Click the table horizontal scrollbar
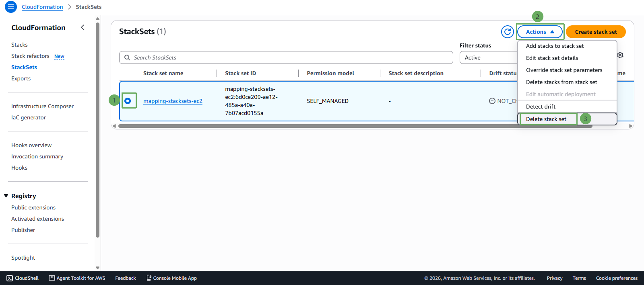The height and width of the screenshot is (285, 644). pyautogui.click(x=355, y=126)
